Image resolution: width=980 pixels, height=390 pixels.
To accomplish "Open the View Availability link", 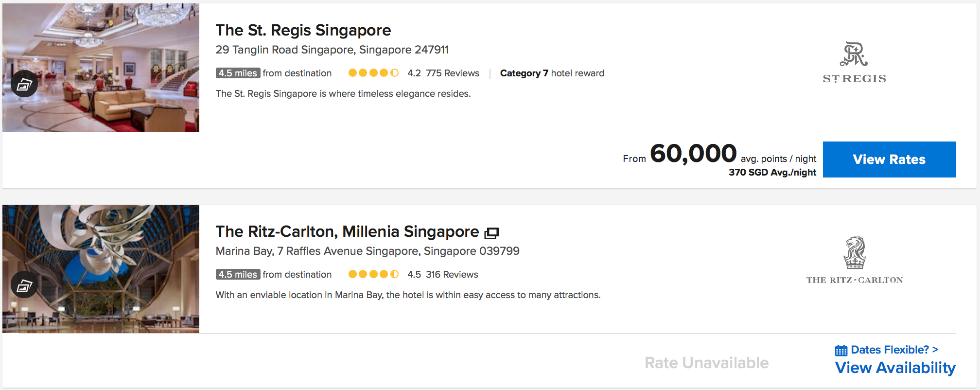I will point(895,368).
